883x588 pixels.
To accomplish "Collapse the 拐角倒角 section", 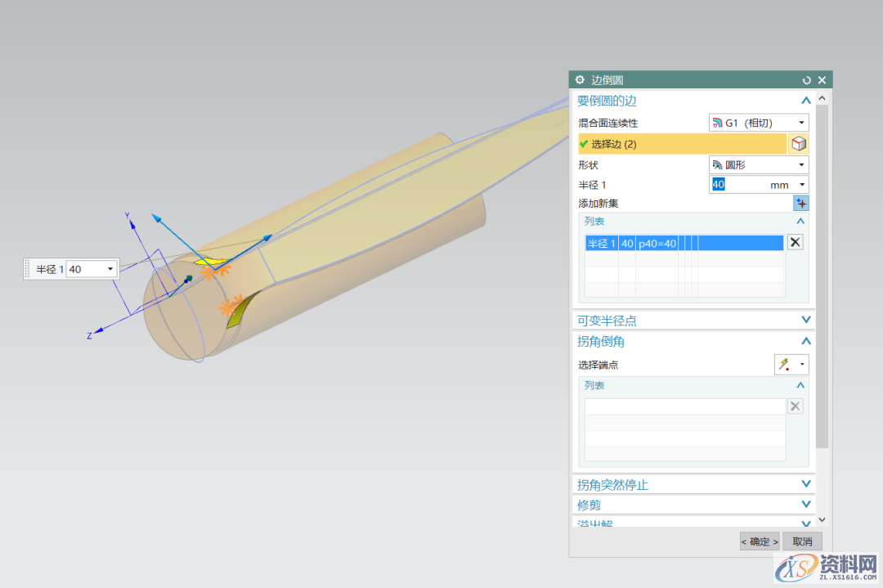I will coord(805,341).
